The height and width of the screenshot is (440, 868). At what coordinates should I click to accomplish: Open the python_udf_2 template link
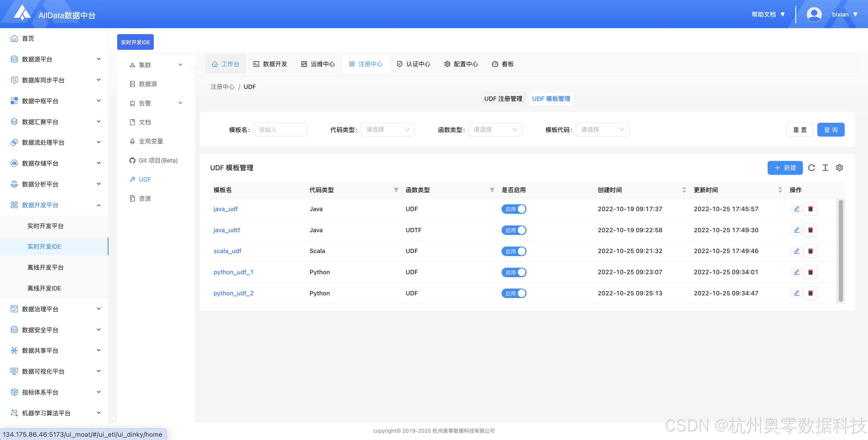pyautogui.click(x=233, y=293)
